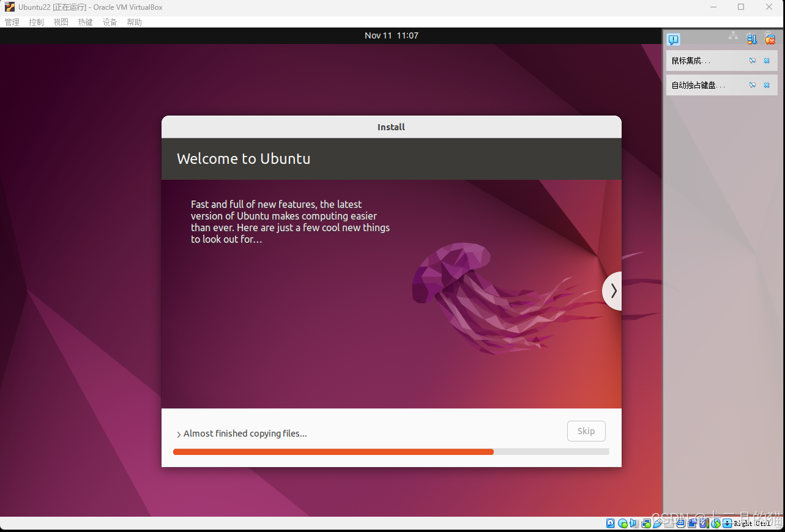
Task: Toggle the VirtualBox notification center icon
Action: point(674,40)
